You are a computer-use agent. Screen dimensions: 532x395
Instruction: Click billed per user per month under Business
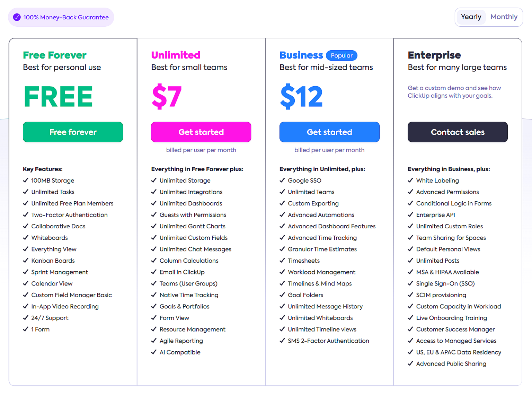[x=329, y=150]
